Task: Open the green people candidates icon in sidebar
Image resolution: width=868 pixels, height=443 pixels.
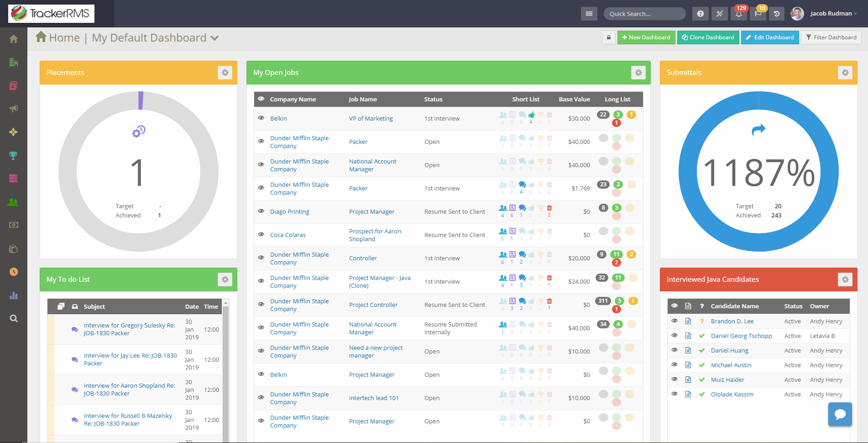Action: coord(14,202)
